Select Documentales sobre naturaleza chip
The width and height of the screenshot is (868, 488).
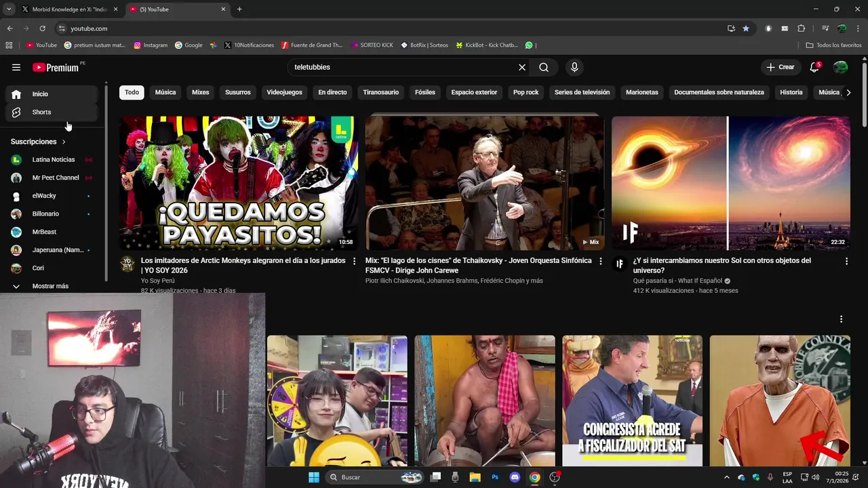click(719, 92)
